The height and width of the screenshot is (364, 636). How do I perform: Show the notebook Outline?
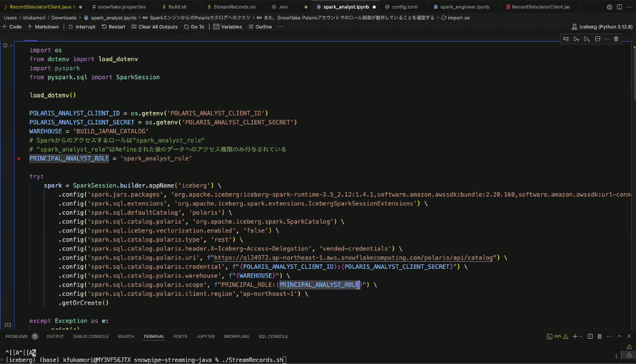(x=260, y=27)
